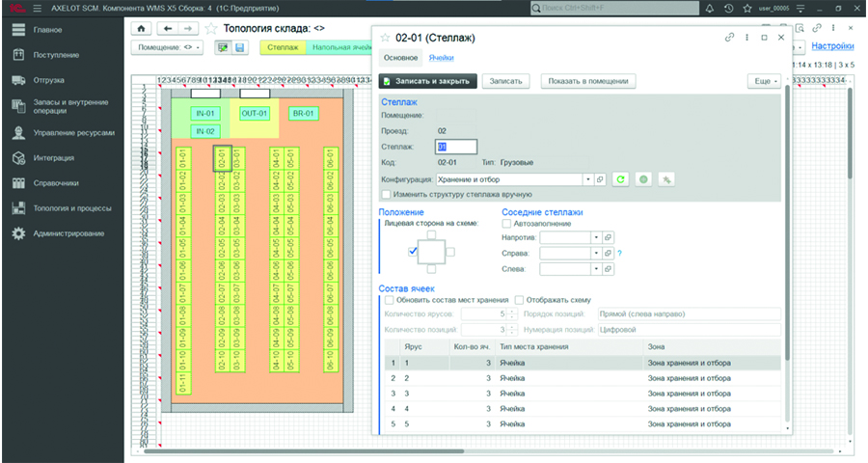This screenshot has height=463, width=868.
Task: Click Записать и закрыть button
Action: click(x=428, y=81)
